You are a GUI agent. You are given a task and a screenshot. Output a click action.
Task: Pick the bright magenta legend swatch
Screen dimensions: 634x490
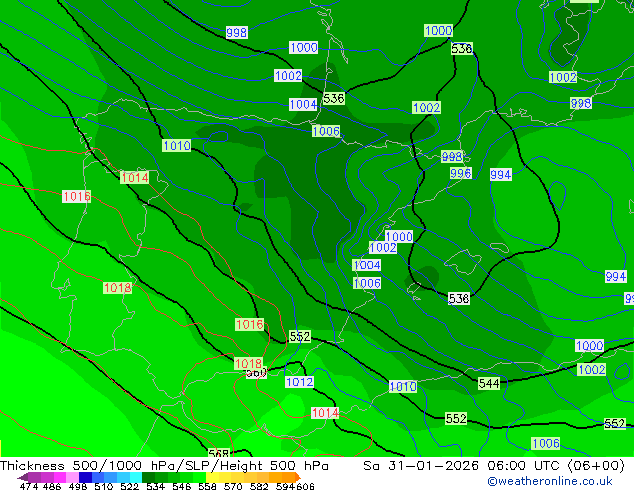[x=60, y=477]
